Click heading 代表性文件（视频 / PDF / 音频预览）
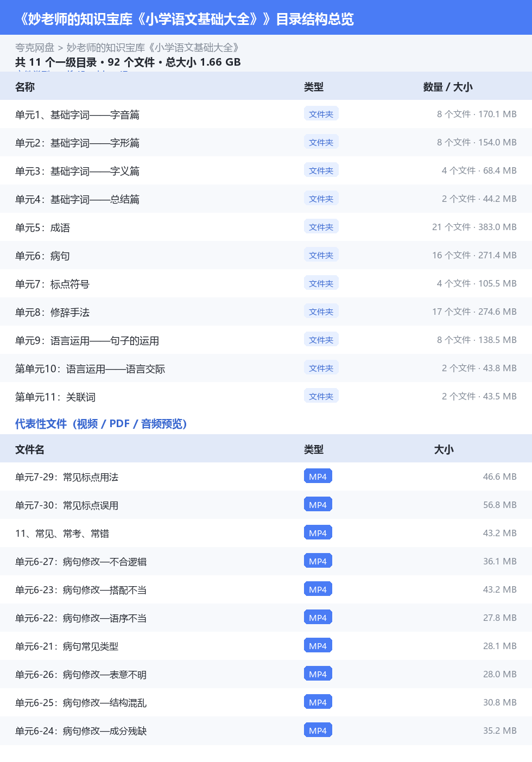This screenshot has height=762, width=532. (x=101, y=423)
